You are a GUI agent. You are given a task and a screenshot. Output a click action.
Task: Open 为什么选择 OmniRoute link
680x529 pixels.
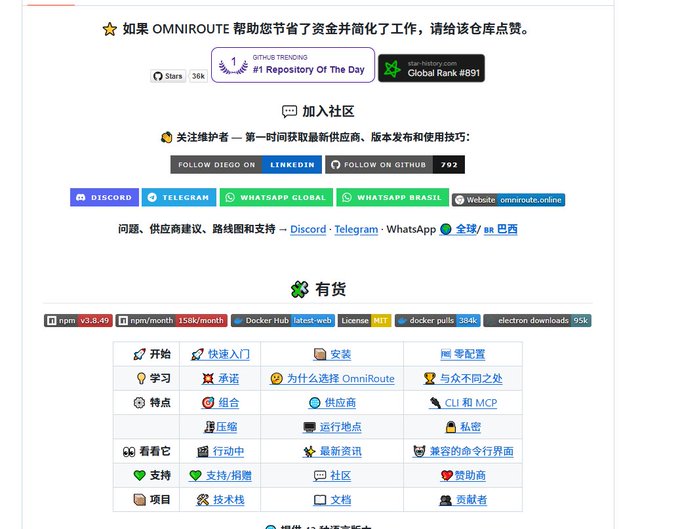coord(332,379)
